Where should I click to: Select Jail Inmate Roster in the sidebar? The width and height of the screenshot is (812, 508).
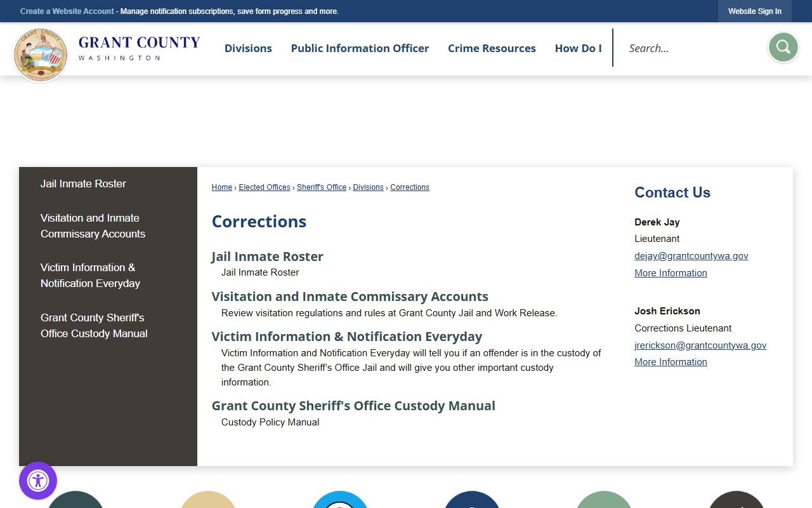(83, 184)
